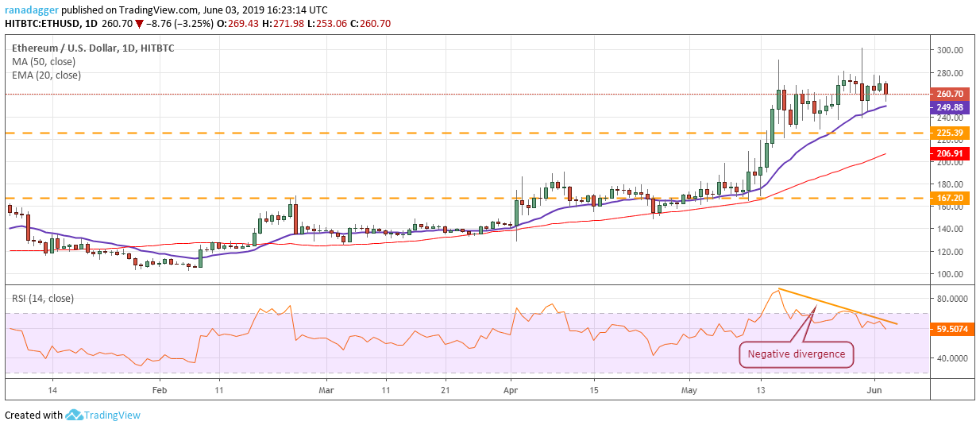Click the 'Feb' date axis label

pos(159,391)
